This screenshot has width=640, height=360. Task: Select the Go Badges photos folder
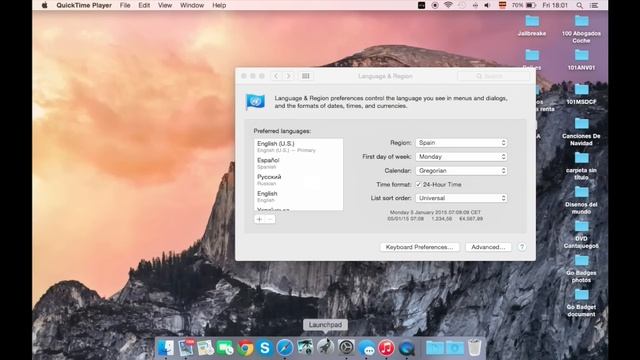pos(581,269)
